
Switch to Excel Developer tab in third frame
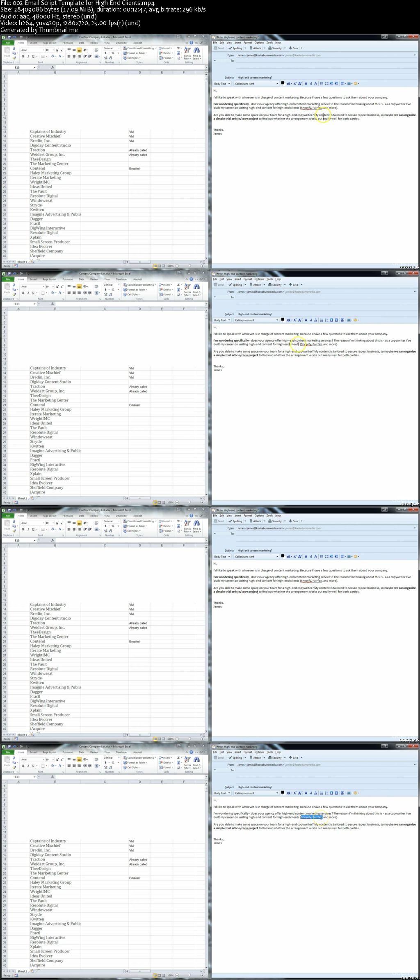click(x=121, y=516)
